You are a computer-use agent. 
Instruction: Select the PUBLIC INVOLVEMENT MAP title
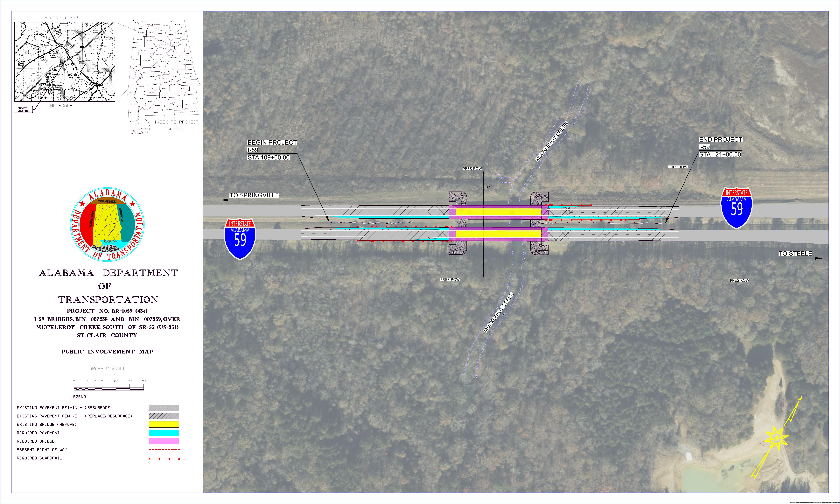click(107, 352)
